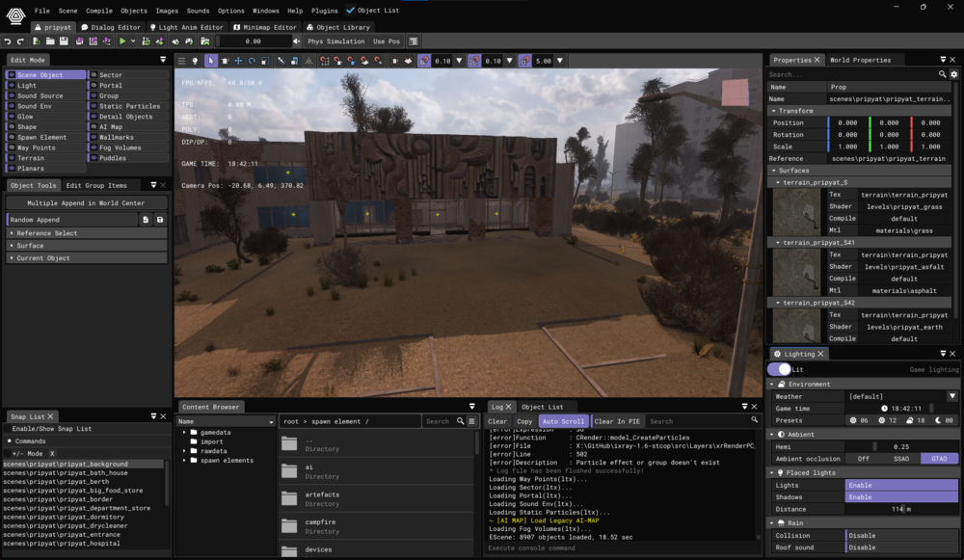Toggle the Scene Object edit mode
This screenshot has height=560, width=964.
46,75
